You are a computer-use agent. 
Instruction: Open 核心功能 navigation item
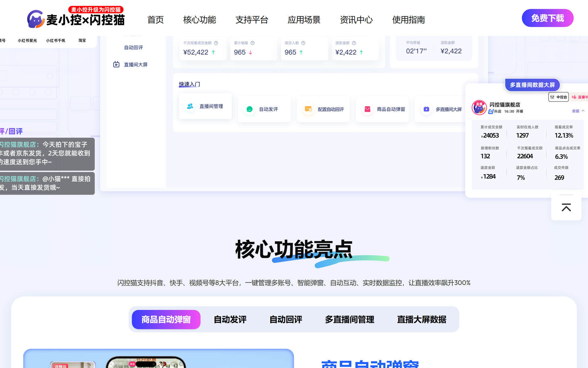coord(199,20)
